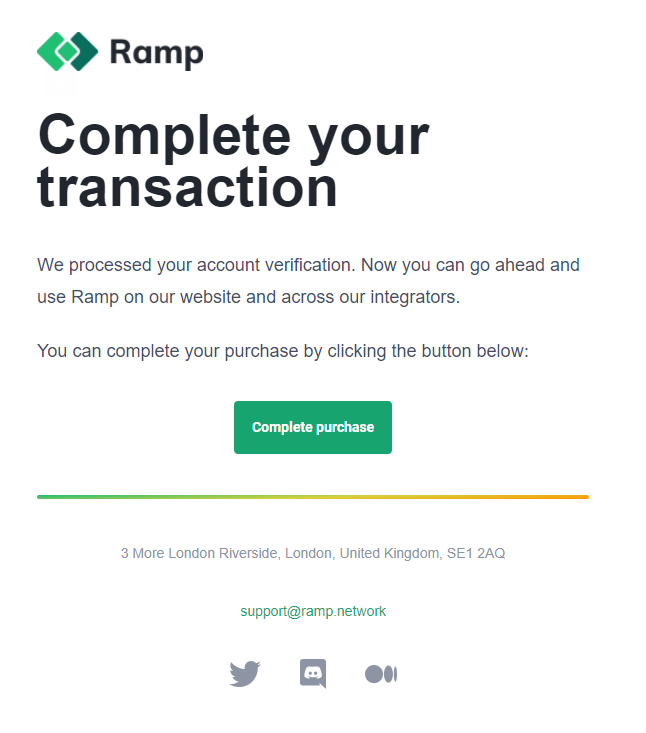Viewport: 646px width, 733px height.
Task: Click the "We processed your account verification" sentence
Action: [x=196, y=265]
